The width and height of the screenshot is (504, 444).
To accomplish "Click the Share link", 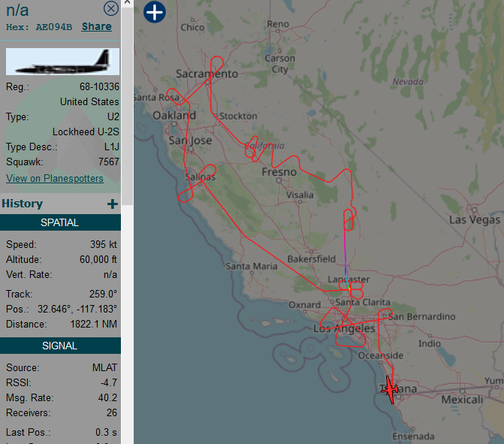I will [96, 26].
